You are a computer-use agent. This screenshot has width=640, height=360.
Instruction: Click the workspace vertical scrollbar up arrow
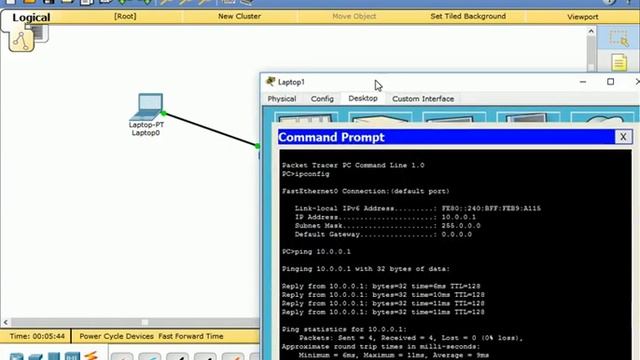[591, 31]
